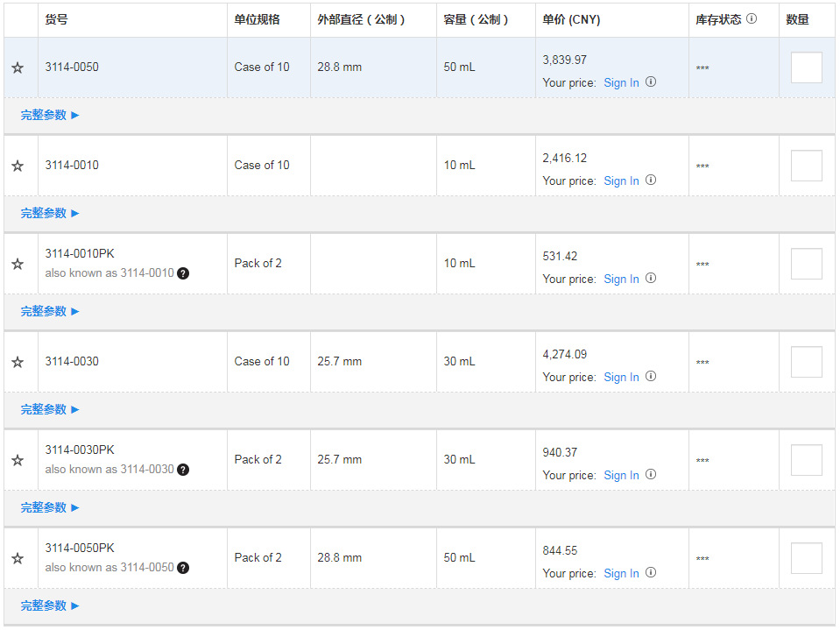Sign in to see 3114-0030 price
Viewport: 840px width, 630px height.
click(621, 377)
